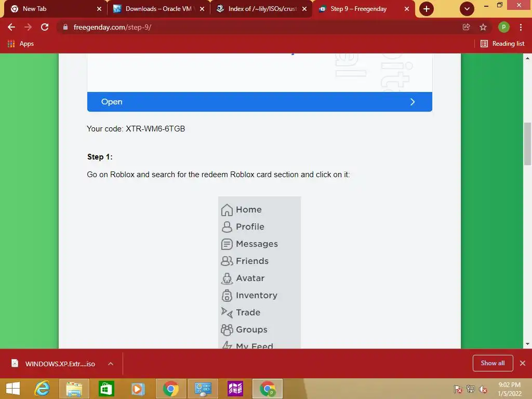
Task: Open File Explorer from taskbar
Action: tap(74, 389)
